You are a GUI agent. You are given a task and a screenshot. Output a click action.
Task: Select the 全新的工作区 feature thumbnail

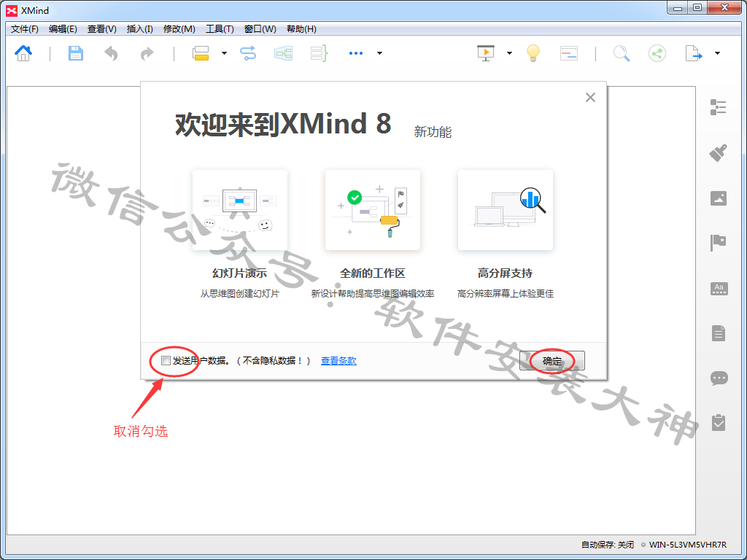(x=373, y=209)
